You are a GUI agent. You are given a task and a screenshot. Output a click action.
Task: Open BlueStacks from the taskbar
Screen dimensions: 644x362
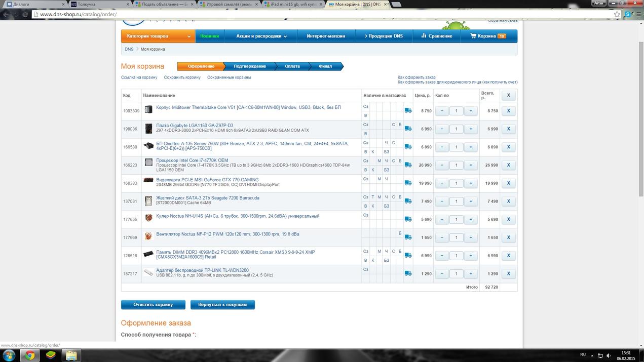pyautogui.click(x=51, y=355)
